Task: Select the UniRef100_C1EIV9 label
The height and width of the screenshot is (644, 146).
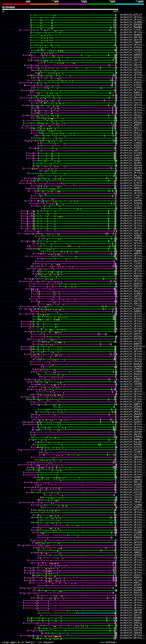Action: point(131,67)
